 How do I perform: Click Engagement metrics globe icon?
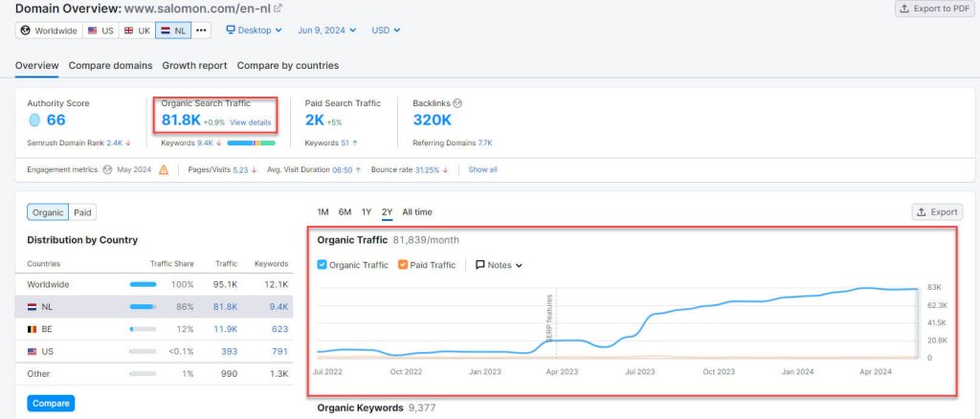(107, 169)
